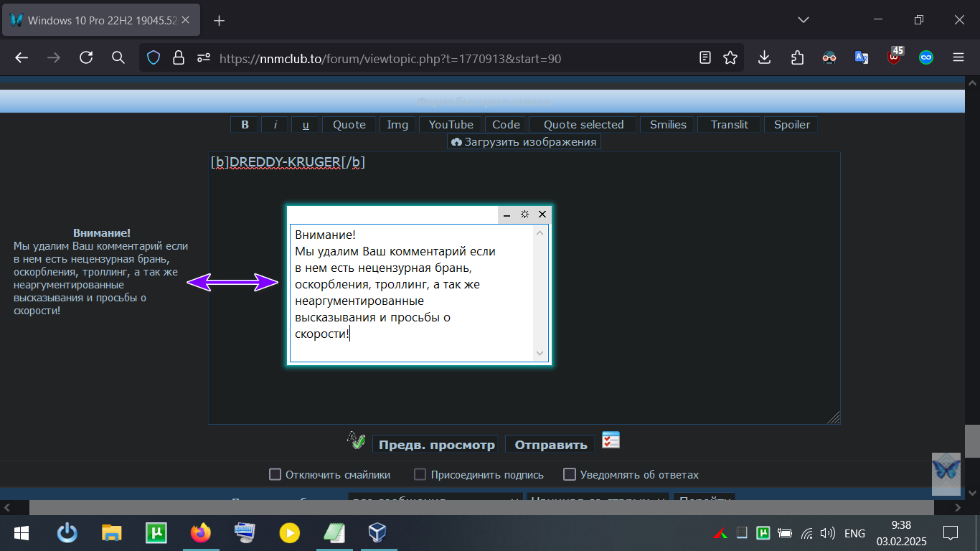The height and width of the screenshot is (551, 980).
Task: Open the extension with the glasses face icon
Action: point(829,58)
